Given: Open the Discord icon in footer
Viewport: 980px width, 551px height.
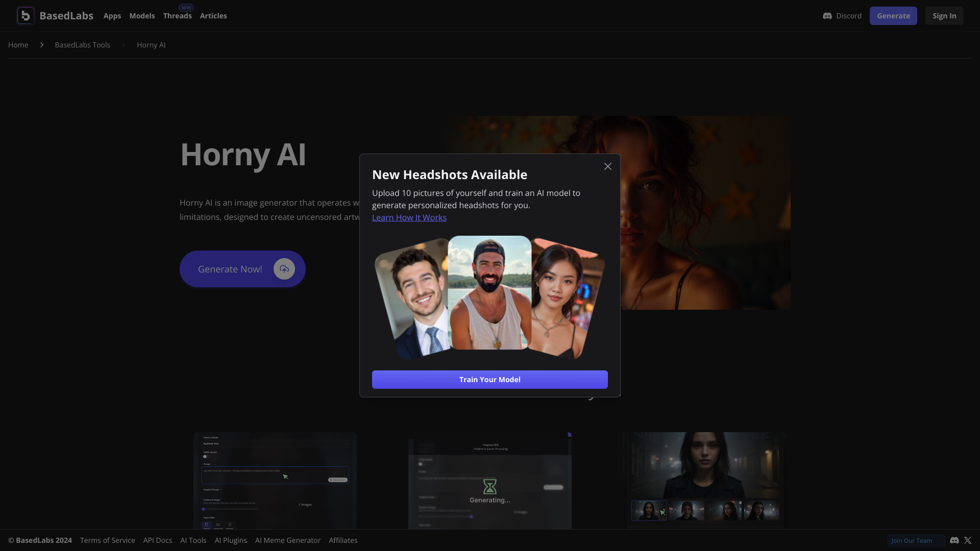Looking at the screenshot, I should click(954, 540).
